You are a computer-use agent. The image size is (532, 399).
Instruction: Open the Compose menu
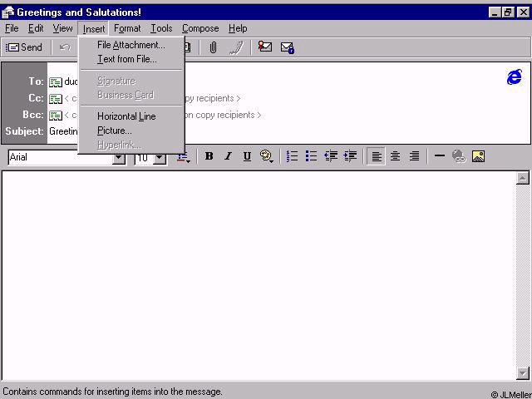pyautogui.click(x=200, y=28)
